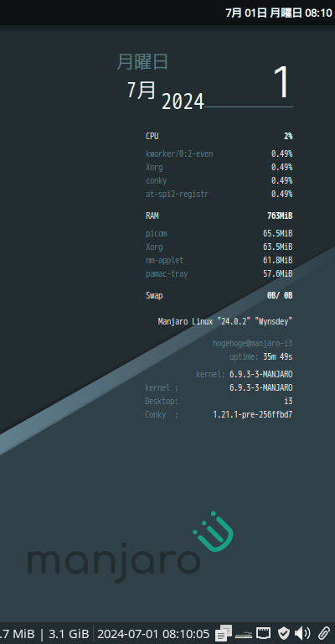Click the keyboard input method tray icon
Screen dimensions: 335x644
244,634
